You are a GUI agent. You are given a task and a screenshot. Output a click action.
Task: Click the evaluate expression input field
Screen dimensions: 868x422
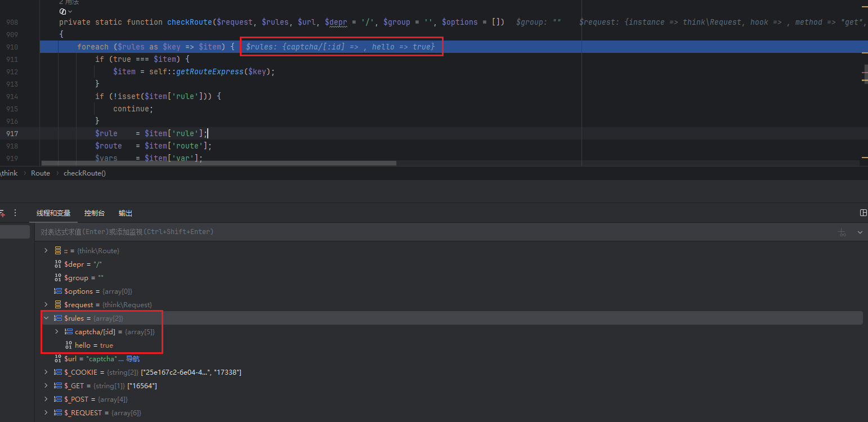coord(433,232)
